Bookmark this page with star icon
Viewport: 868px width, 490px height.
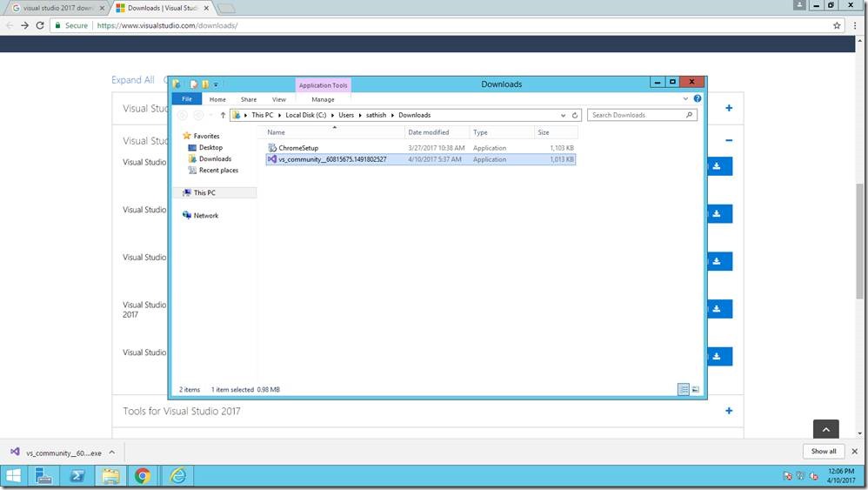pos(837,25)
